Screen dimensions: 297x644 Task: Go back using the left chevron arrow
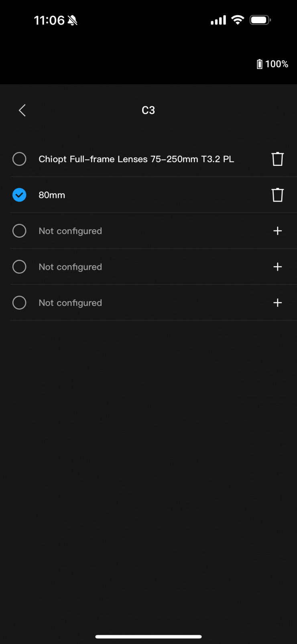tap(22, 110)
